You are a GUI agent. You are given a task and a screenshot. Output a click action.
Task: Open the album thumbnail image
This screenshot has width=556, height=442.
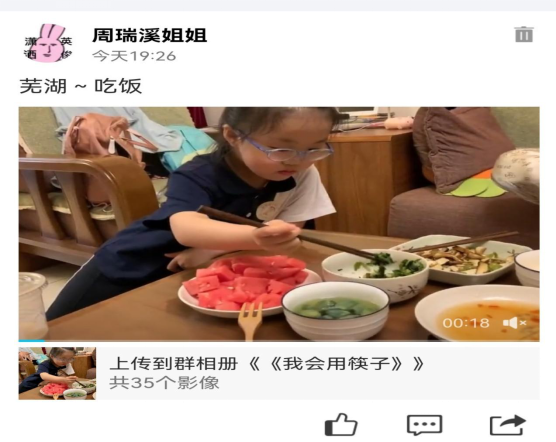point(57,373)
